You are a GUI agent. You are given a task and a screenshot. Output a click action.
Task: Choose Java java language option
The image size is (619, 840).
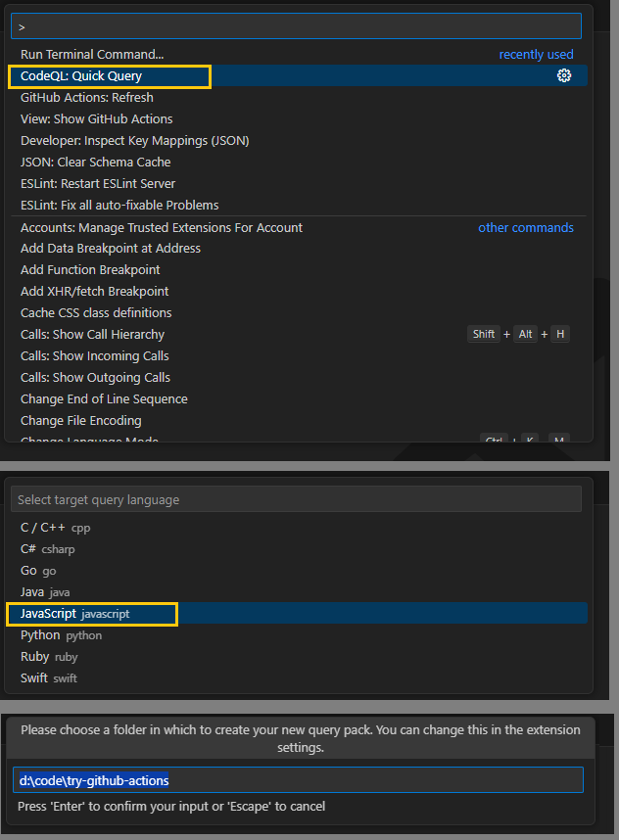tap(298, 592)
